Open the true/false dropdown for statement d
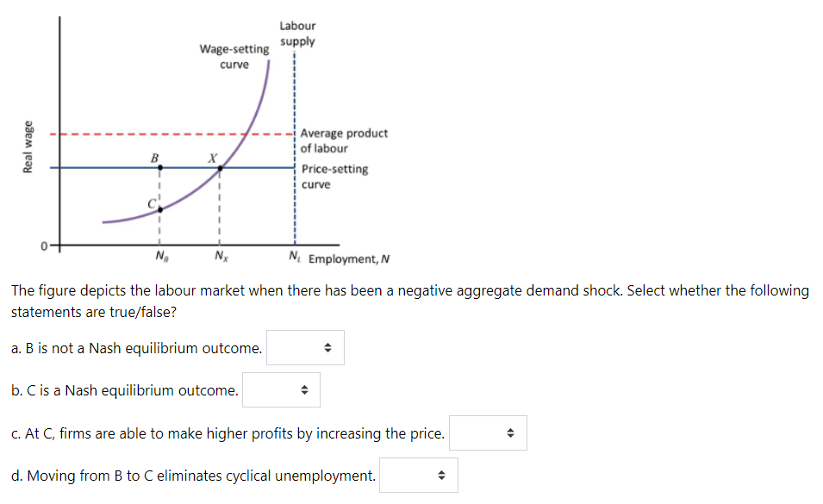The image size is (823, 504). click(418, 475)
